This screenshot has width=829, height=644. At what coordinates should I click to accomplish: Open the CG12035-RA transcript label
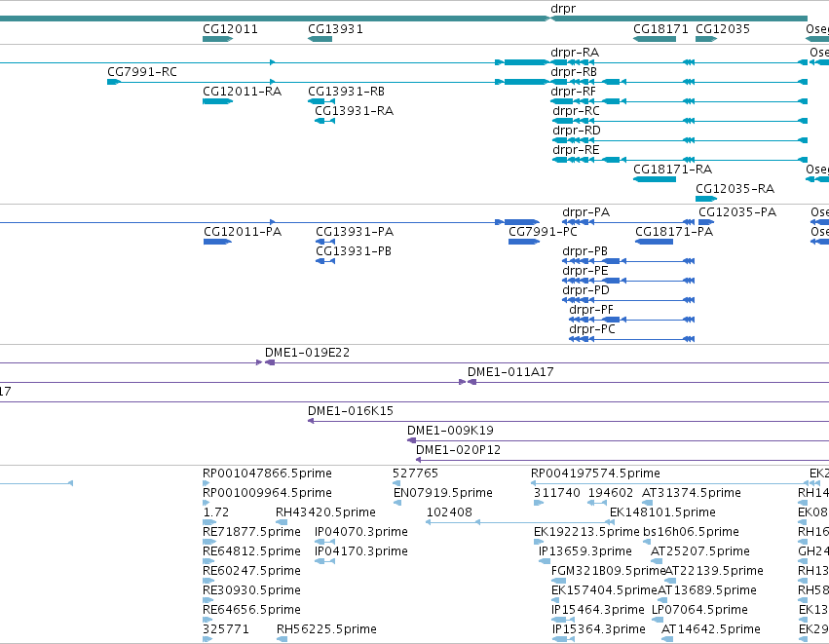tap(735, 189)
